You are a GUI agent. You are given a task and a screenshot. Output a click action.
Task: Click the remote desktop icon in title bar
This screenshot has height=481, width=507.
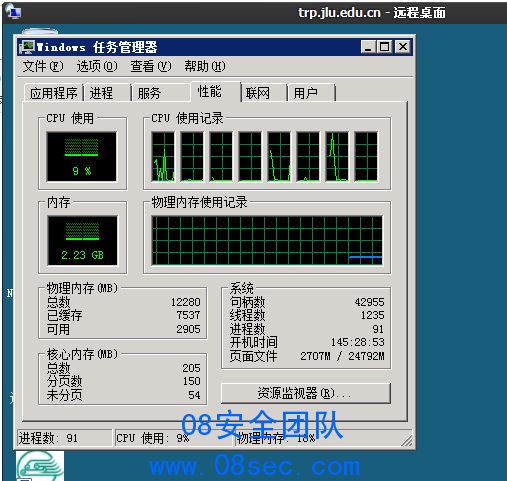click(13, 11)
